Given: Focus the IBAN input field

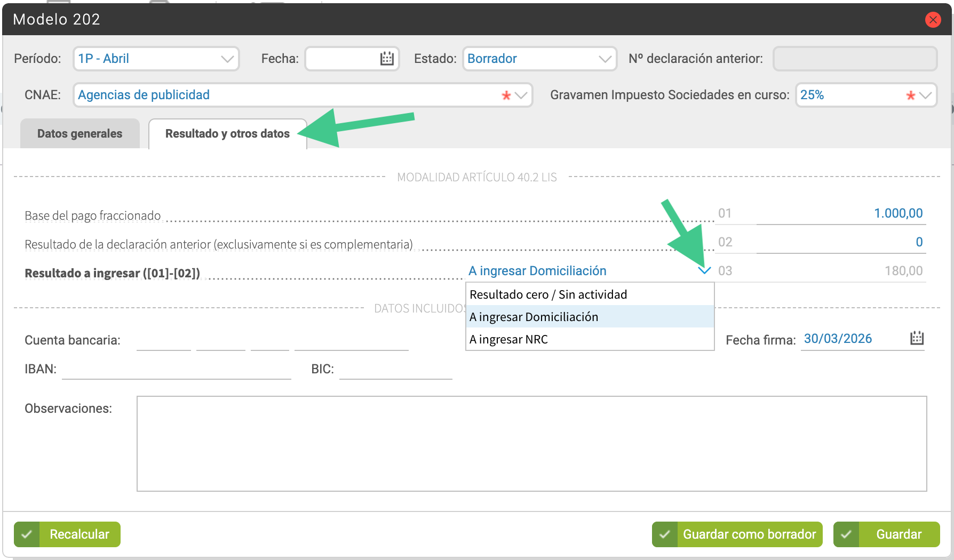Looking at the screenshot, I should [x=176, y=369].
